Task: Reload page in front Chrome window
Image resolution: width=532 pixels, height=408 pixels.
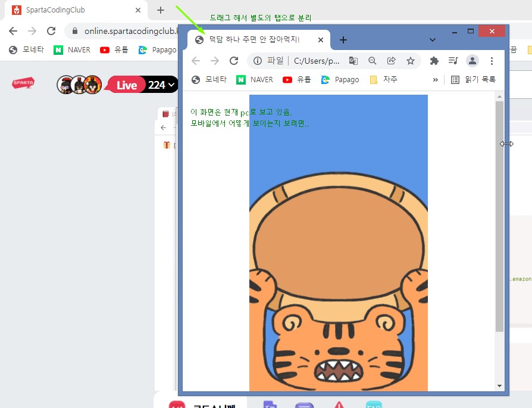Action: pos(234,61)
